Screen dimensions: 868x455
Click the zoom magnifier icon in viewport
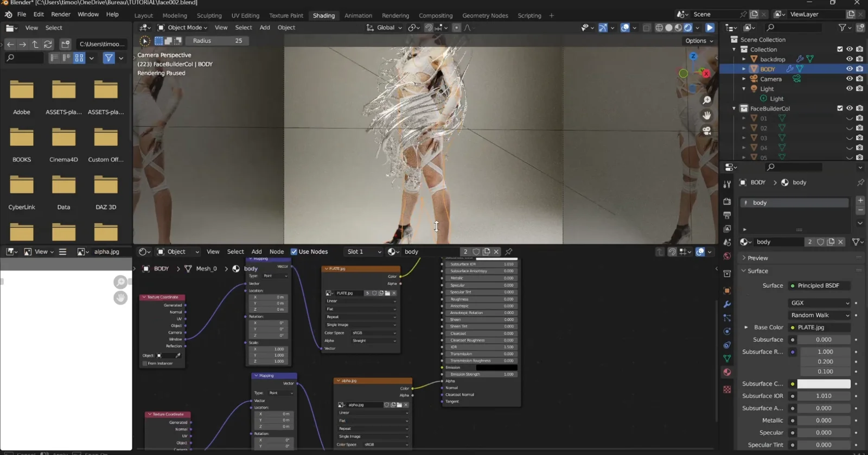pos(706,100)
